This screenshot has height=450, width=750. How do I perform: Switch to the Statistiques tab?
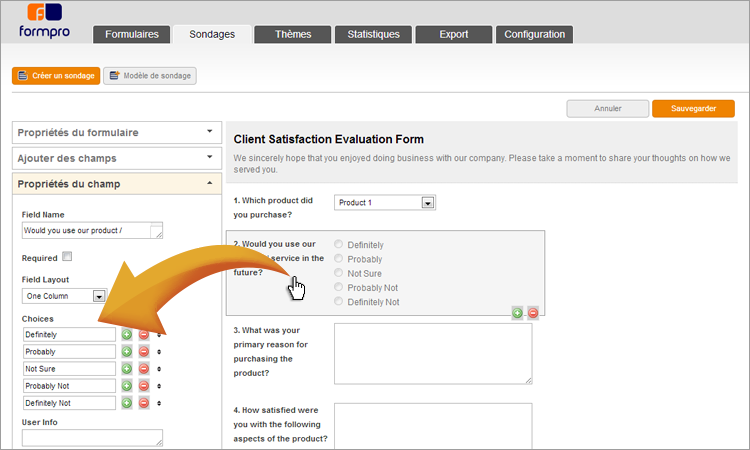pyautogui.click(x=373, y=35)
